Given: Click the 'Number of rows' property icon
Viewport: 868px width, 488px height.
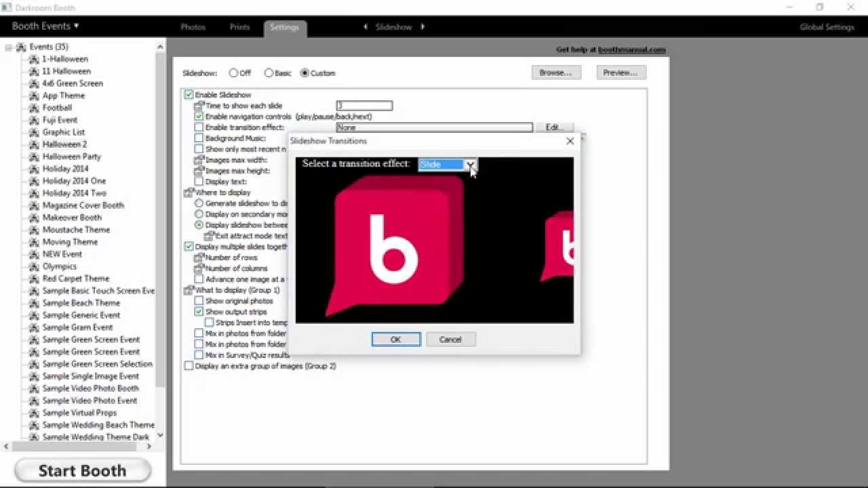Looking at the screenshot, I should [x=199, y=258].
